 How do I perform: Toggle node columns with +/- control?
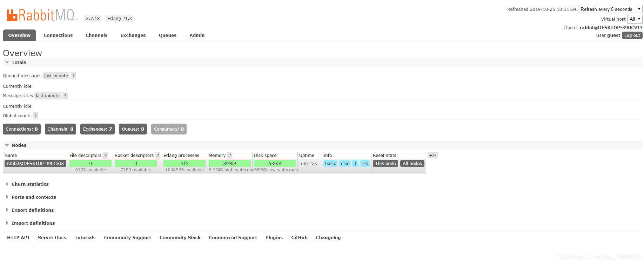click(432, 155)
